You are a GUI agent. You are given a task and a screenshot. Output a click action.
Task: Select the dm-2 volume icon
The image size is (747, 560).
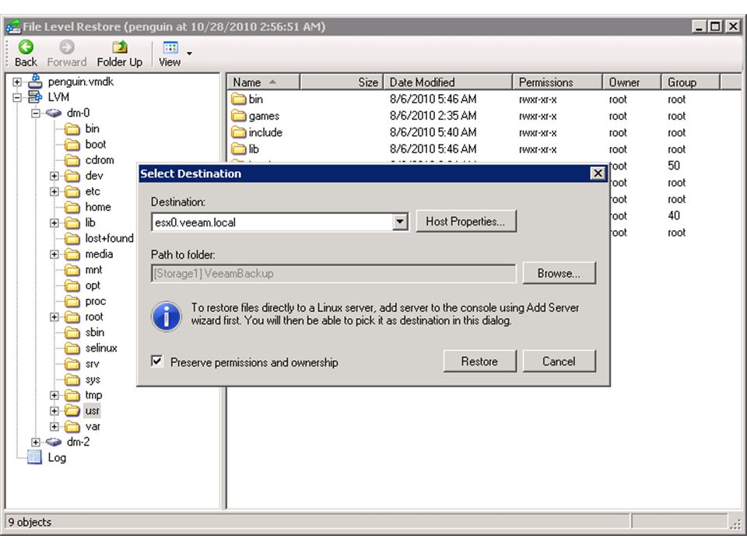coord(54,442)
